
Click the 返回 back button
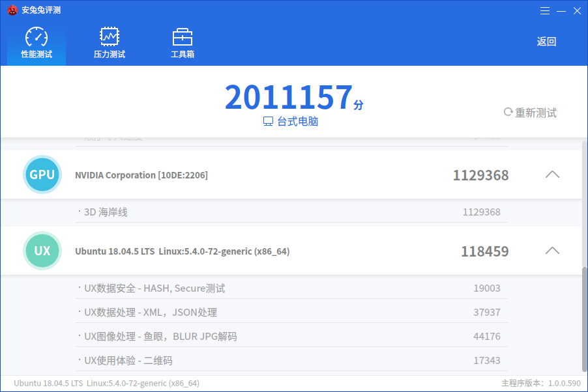click(546, 42)
